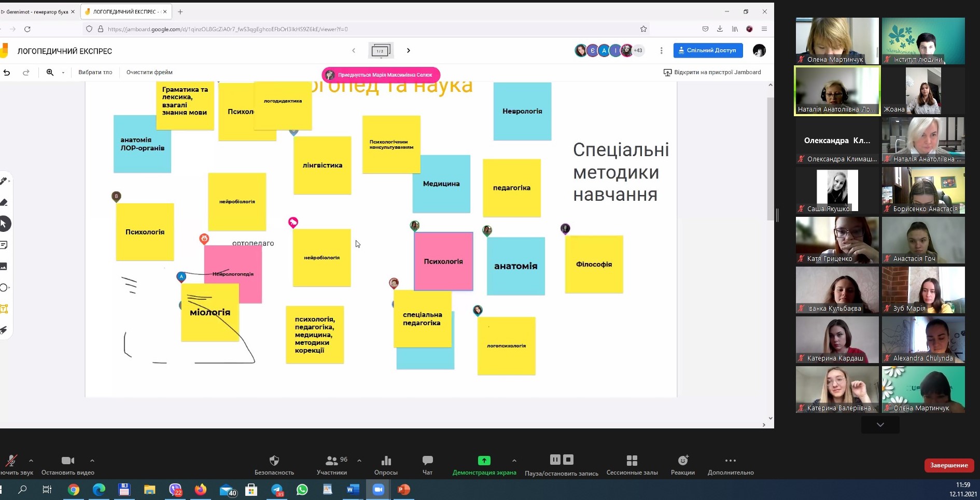Click the Jamboard undo arrow
Image resolution: width=980 pixels, height=500 pixels.
7,73
